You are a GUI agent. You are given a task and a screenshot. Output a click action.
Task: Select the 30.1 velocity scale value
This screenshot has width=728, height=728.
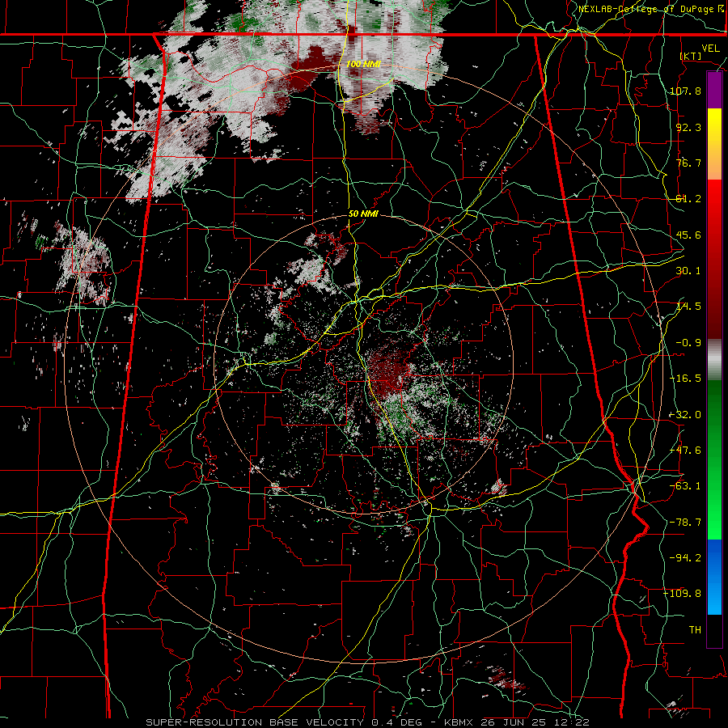[x=688, y=271]
